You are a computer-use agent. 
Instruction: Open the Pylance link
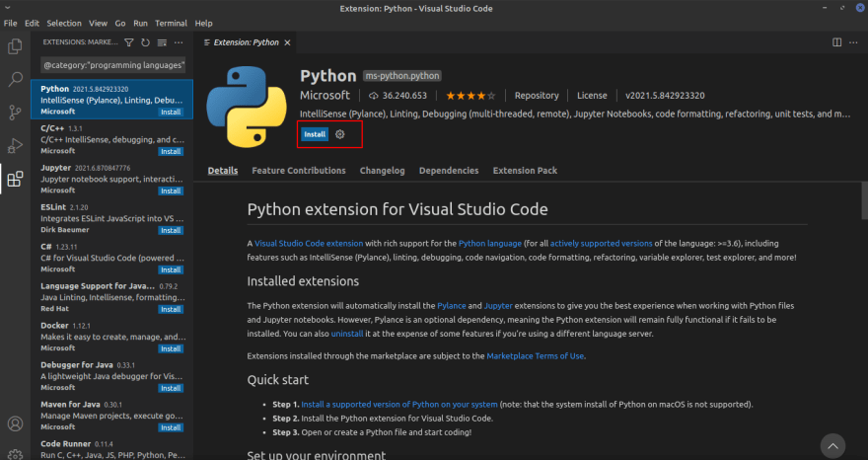tap(452, 306)
